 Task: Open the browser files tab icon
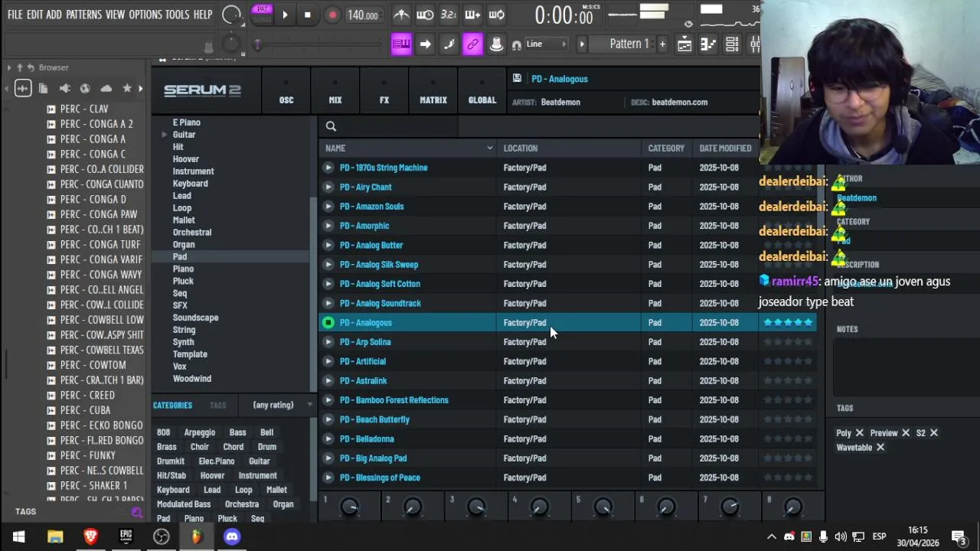[x=43, y=89]
